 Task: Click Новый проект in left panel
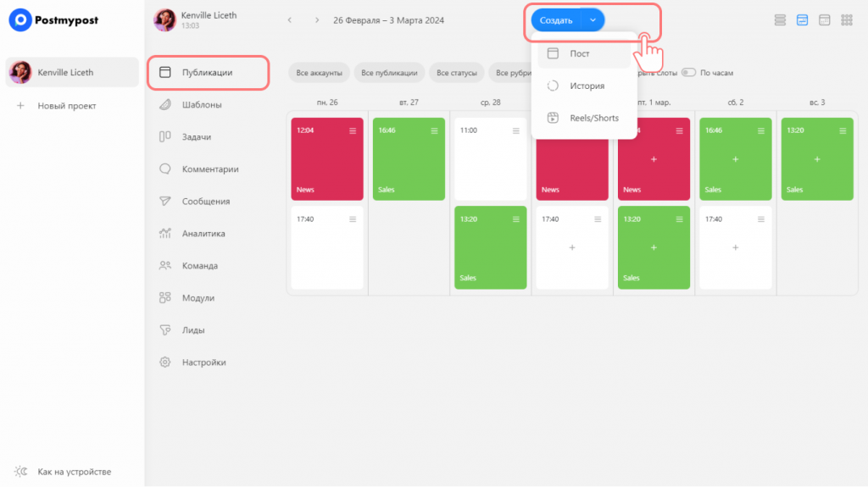(x=66, y=106)
